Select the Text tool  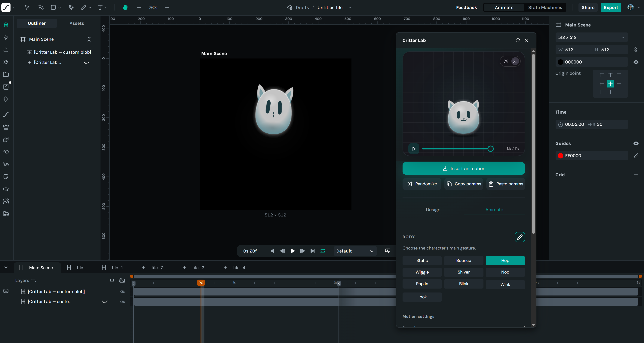100,8
